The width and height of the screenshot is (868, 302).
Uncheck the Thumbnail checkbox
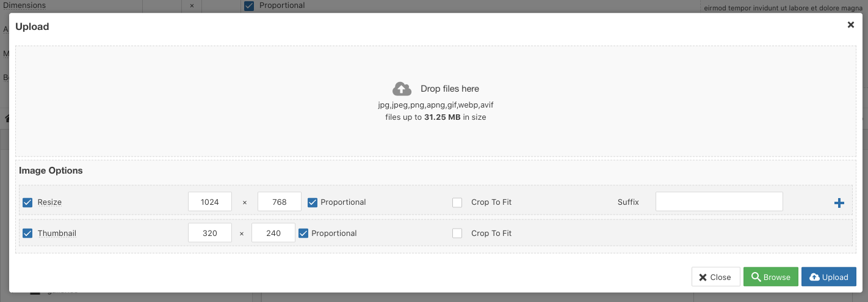point(27,234)
